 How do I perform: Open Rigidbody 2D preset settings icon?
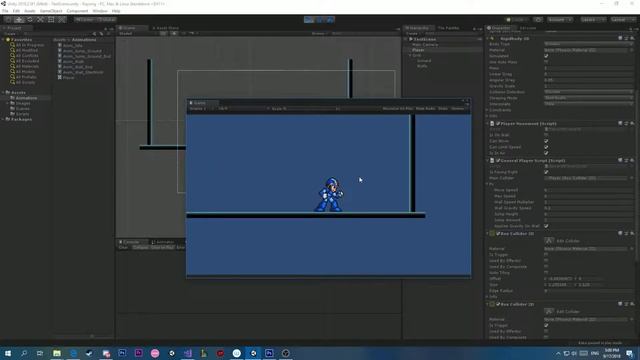pyautogui.click(x=626, y=38)
